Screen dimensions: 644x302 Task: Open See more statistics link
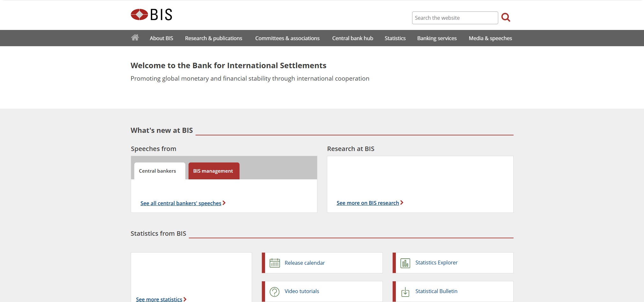pyautogui.click(x=159, y=299)
